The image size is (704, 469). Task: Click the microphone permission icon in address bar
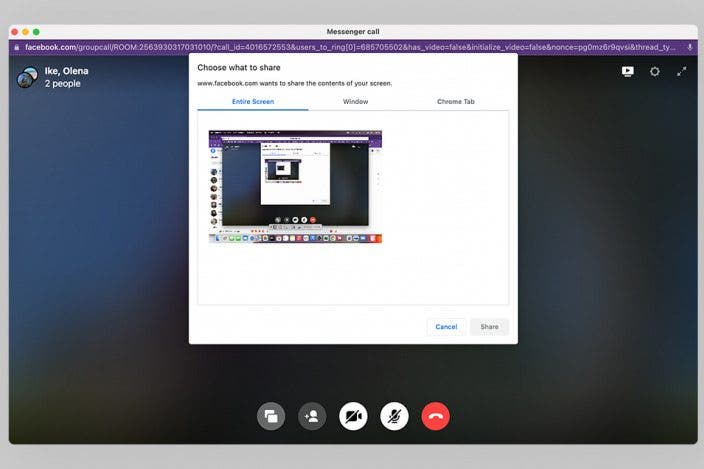690,47
